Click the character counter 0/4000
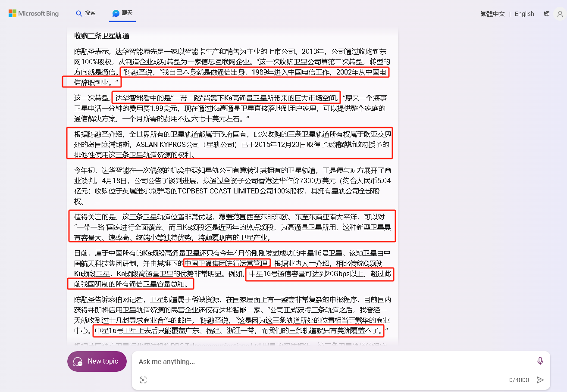Screen dimensions: 567x392 519,380
